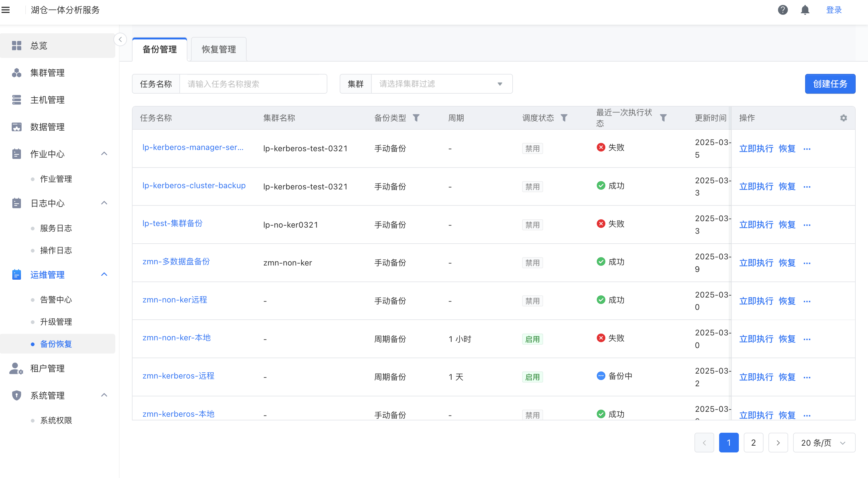868x478 pixels.
Task: Open more actions for lp-kerberos-cluster-backup row
Action: pos(807,187)
